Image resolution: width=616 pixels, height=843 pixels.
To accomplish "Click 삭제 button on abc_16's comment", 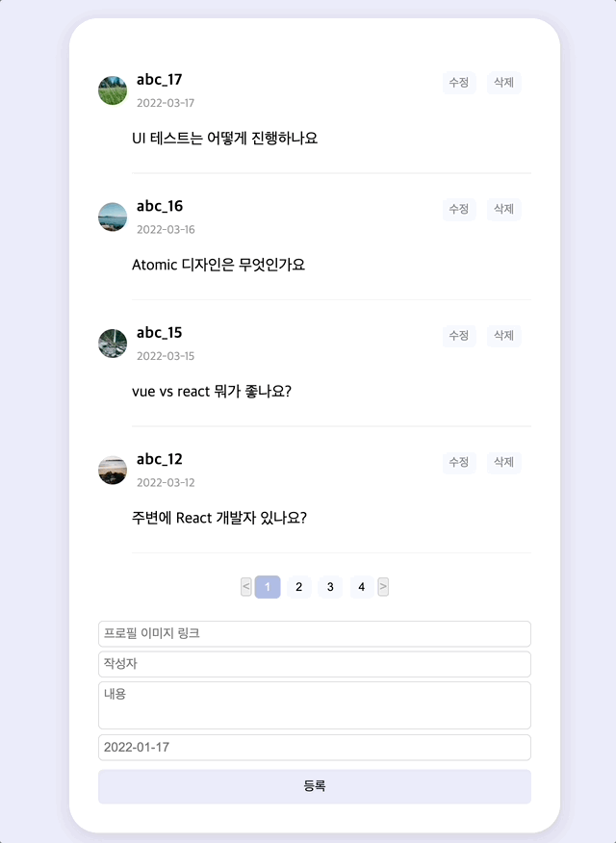I will [x=503, y=209].
